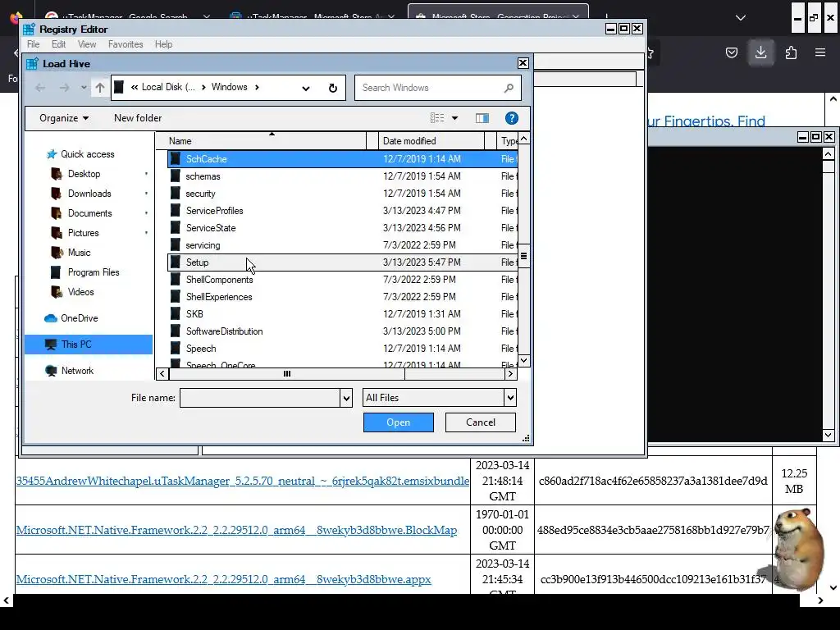Click the File name input field
The width and height of the screenshot is (840, 630).
pyautogui.click(x=260, y=398)
